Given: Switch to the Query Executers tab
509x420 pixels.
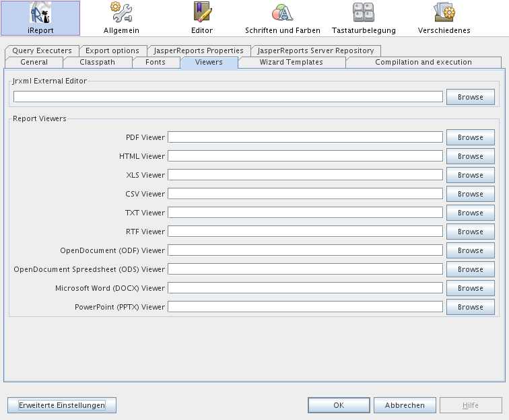Looking at the screenshot, I should (x=42, y=50).
